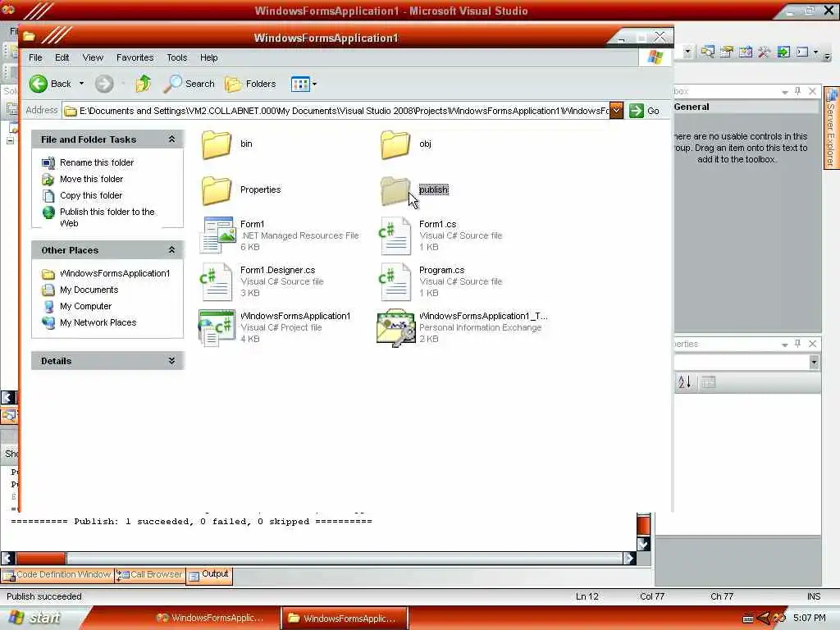The image size is (840, 630).
Task: Click the system tray clock 5:07 PM
Action: (810, 618)
